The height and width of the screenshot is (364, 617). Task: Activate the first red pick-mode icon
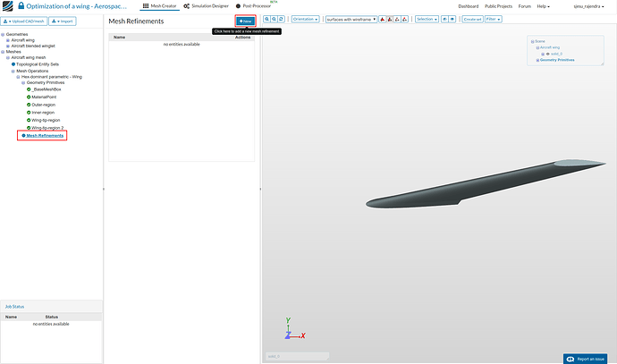click(382, 20)
